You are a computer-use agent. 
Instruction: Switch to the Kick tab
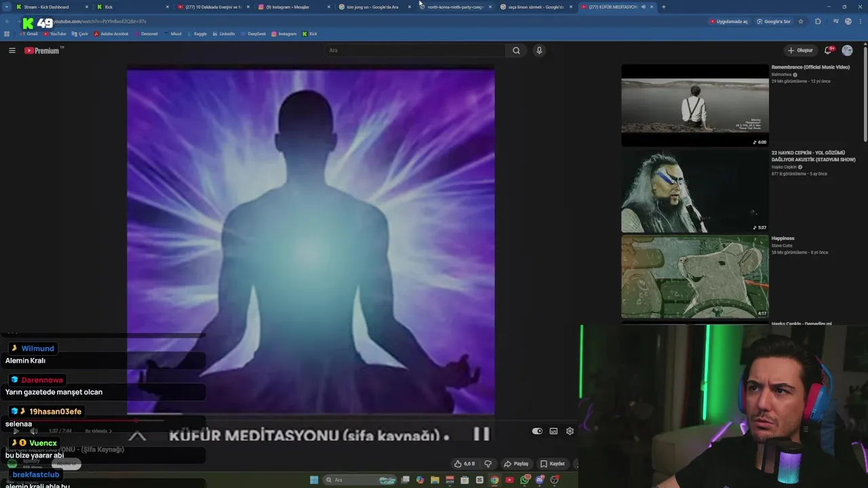click(132, 7)
